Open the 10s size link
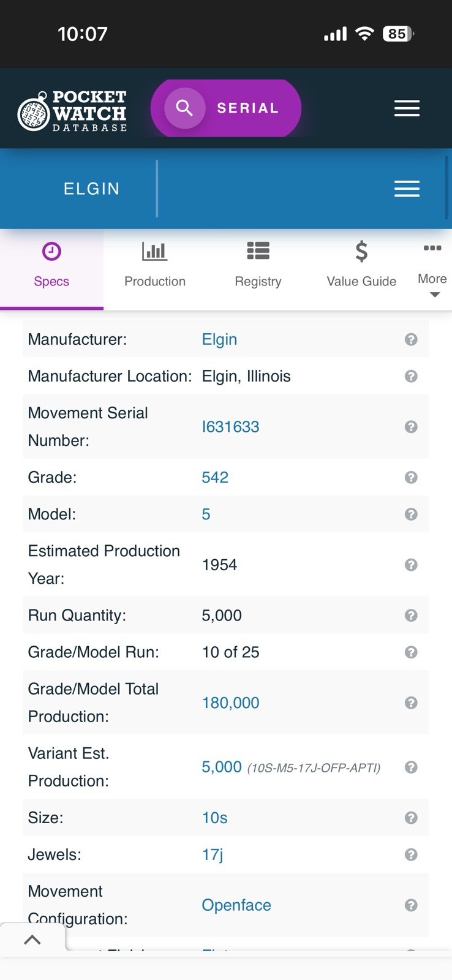452x980 pixels. pyautogui.click(x=214, y=818)
